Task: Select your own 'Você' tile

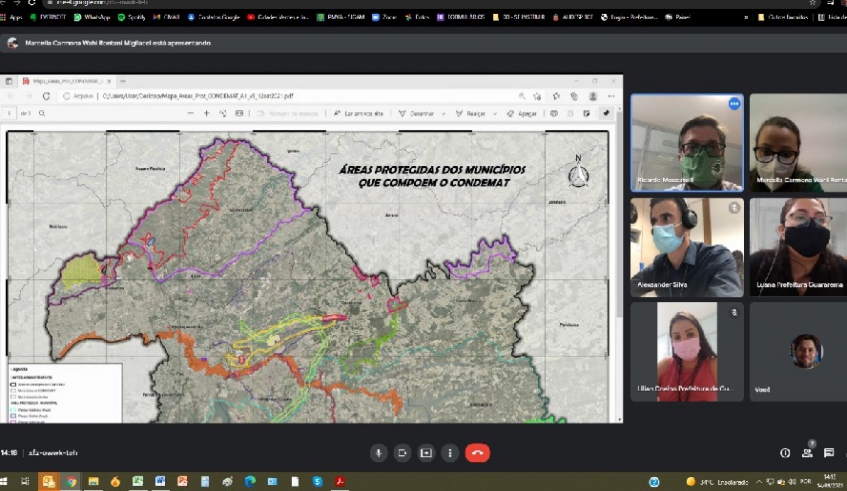Action: tap(798, 352)
